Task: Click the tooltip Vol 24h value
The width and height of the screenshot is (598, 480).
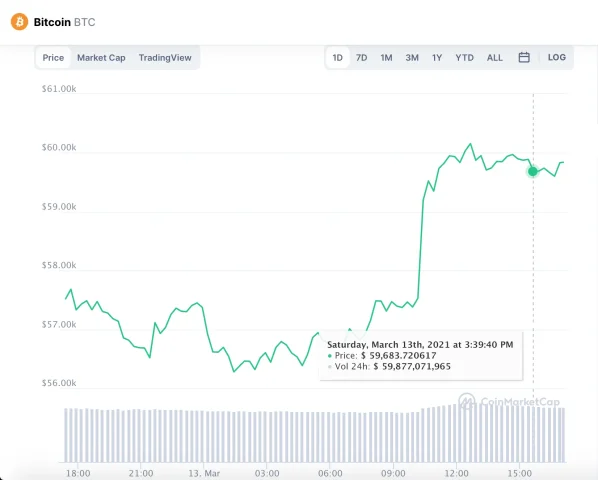Action: [x=412, y=367]
